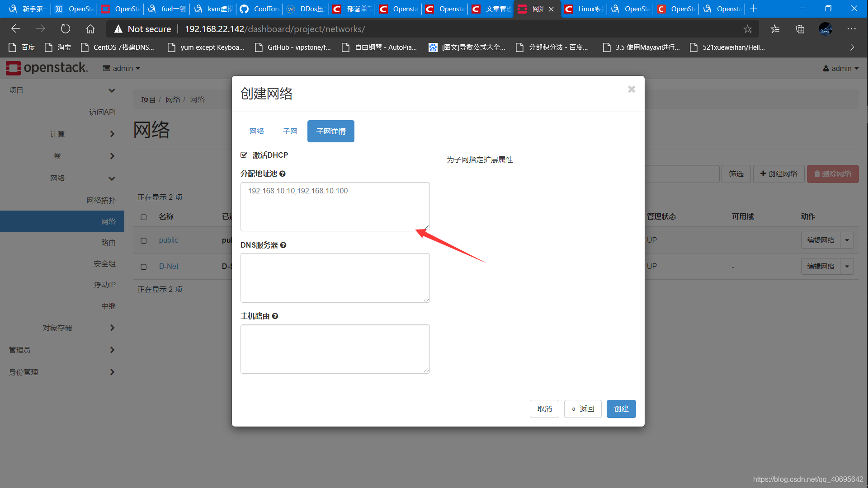Open the collections icon in toolbar

800,29
